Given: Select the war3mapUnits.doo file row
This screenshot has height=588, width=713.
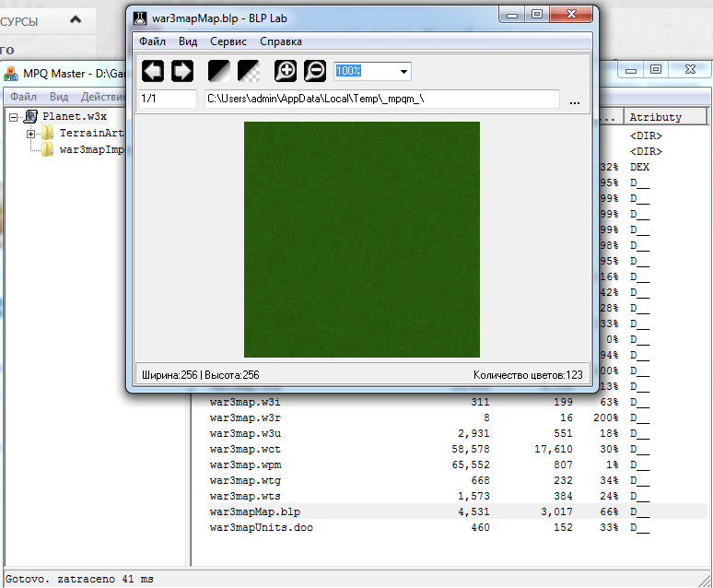Looking at the screenshot, I should click(x=457, y=527).
